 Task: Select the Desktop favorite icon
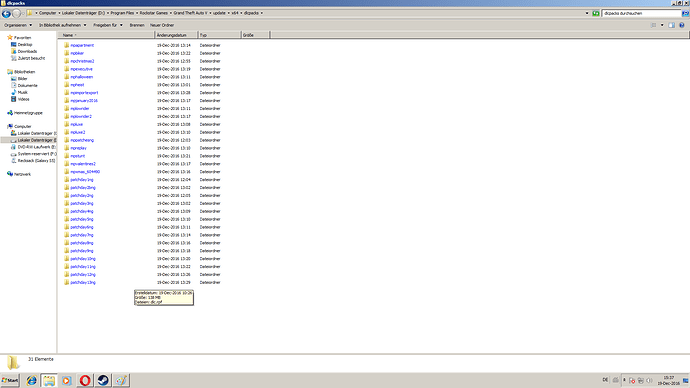click(x=14, y=44)
